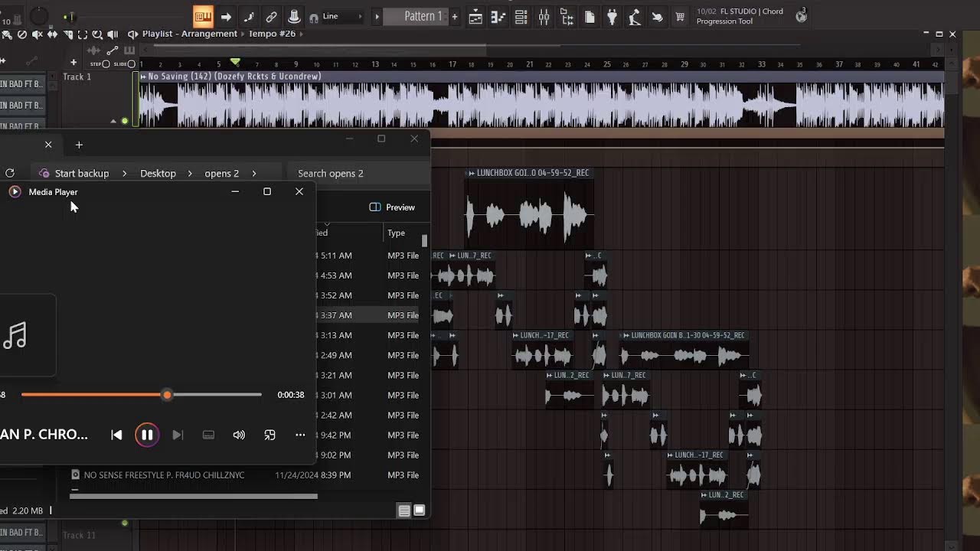Toggle the link icon in toolbar
The image size is (980, 551).
271,16
